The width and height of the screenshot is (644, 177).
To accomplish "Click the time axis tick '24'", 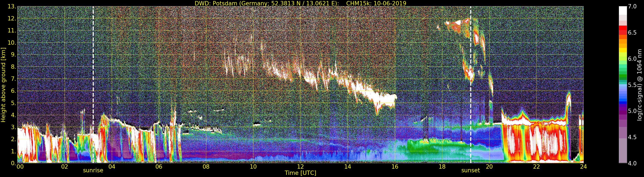I will pos(583,167).
